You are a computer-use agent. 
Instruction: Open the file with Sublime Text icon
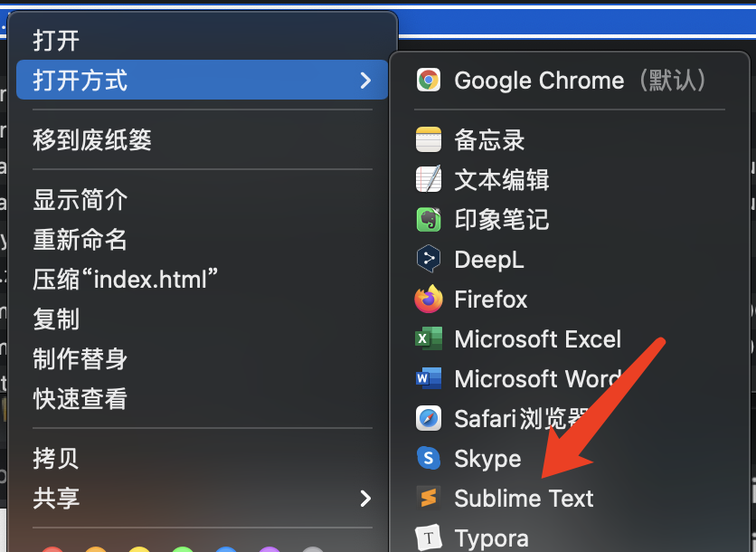click(x=428, y=498)
